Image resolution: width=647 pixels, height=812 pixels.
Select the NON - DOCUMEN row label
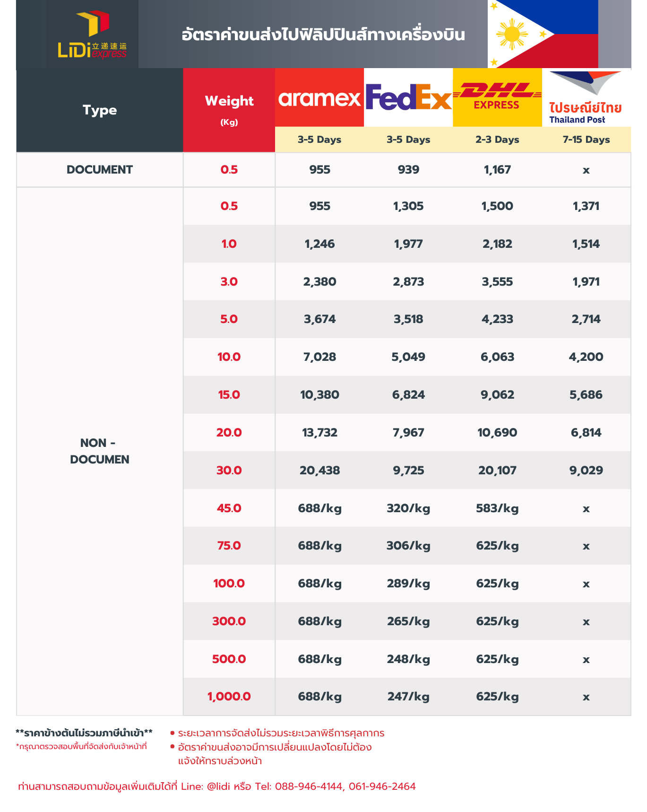tap(100, 451)
